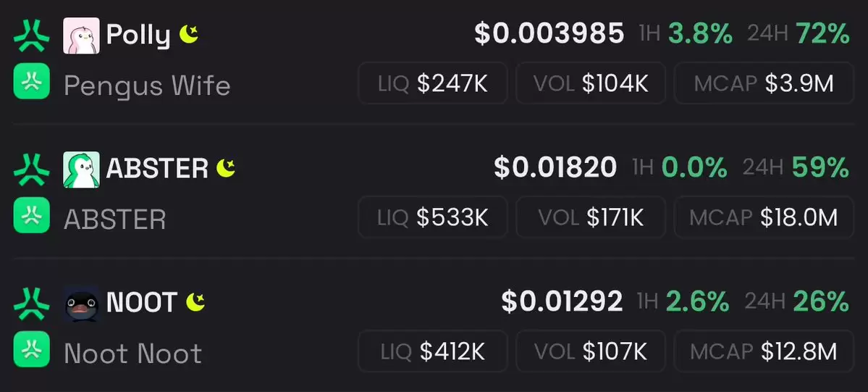Click the green chain logo in ABSTER row
This screenshot has width=868, height=392.
32,170
